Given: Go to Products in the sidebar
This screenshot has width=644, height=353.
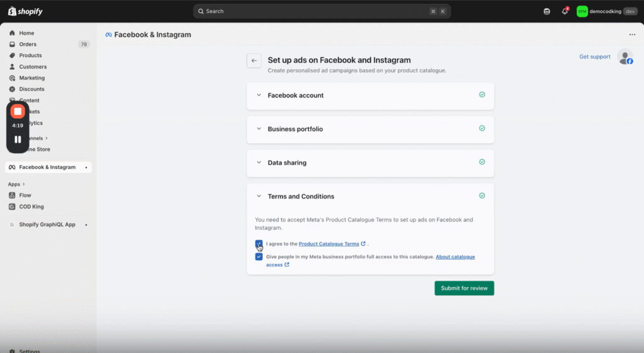Looking at the screenshot, I should 30,56.
